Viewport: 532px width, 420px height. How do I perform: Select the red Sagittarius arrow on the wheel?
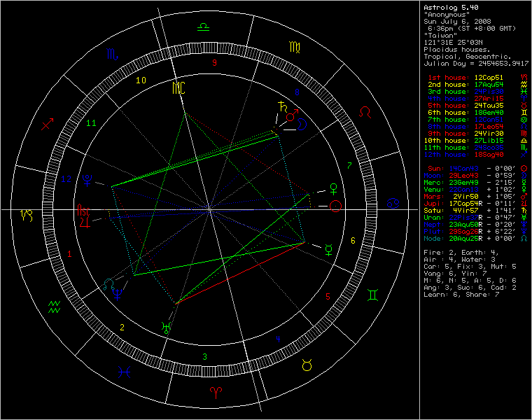48,125
